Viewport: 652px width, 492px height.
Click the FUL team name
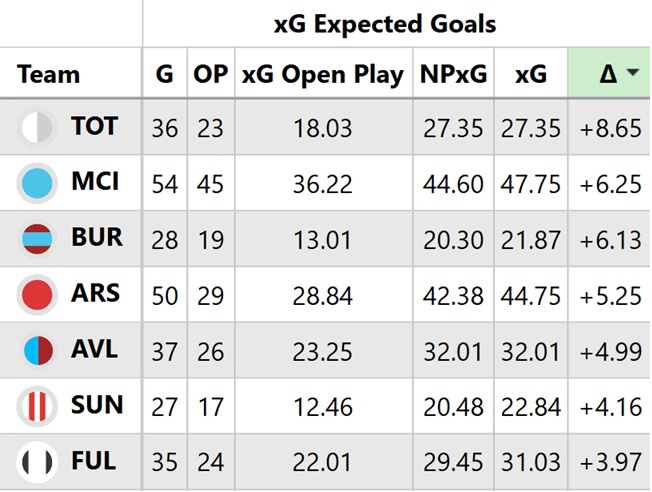[x=94, y=462]
